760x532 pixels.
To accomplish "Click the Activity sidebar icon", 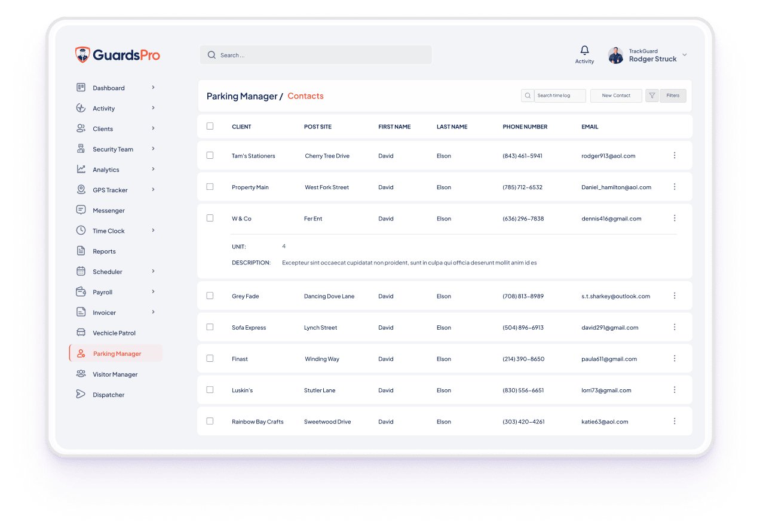I will click(81, 108).
